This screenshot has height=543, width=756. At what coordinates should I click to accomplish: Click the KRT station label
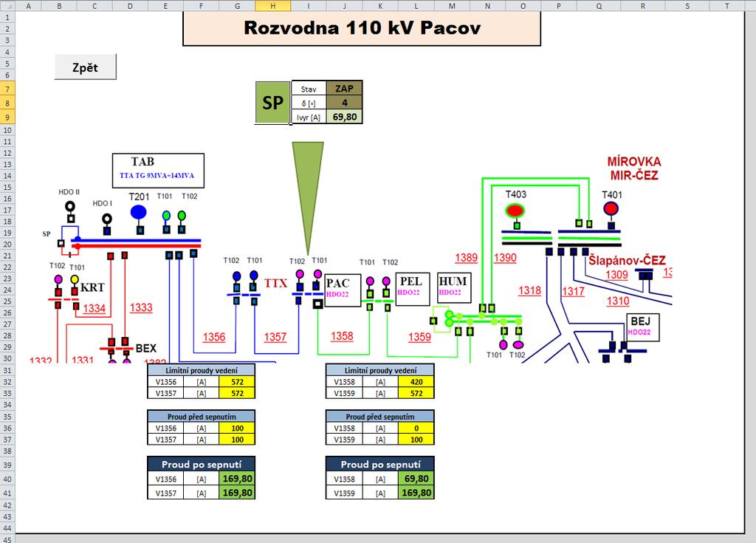pos(92,287)
